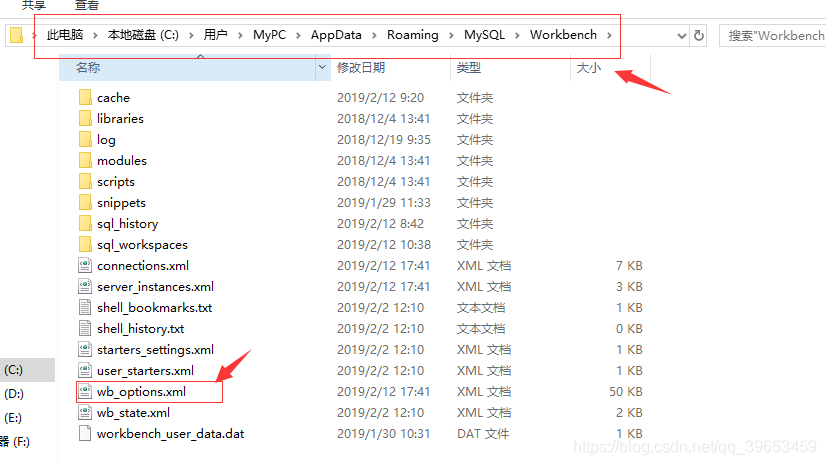Select the user_starters.xml file name
Viewport: 826px width, 465px height.
pos(145,371)
